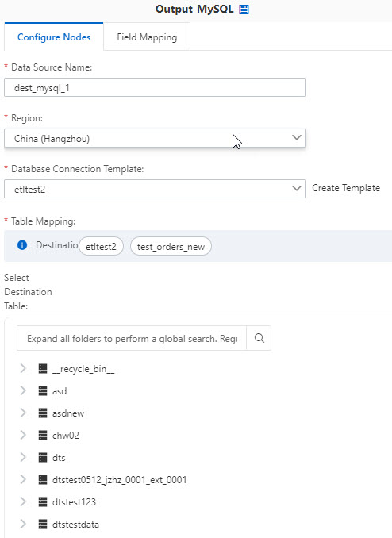
Task: Click the database icon for chw02
Action: 43,435
